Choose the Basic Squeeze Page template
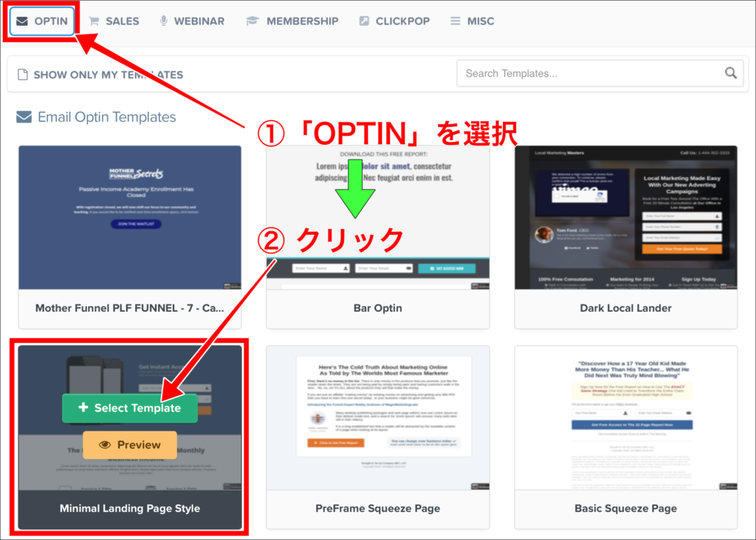756x540 pixels. [x=625, y=417]
